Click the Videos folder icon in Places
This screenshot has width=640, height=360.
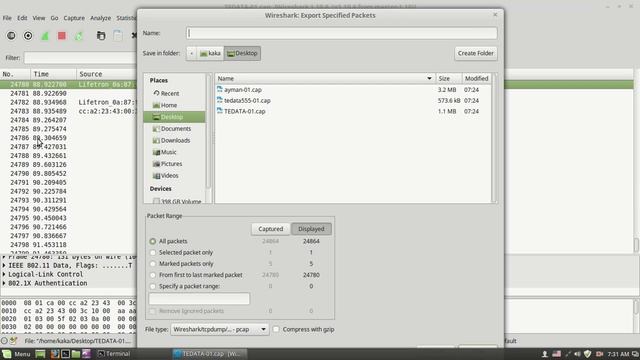156,176
